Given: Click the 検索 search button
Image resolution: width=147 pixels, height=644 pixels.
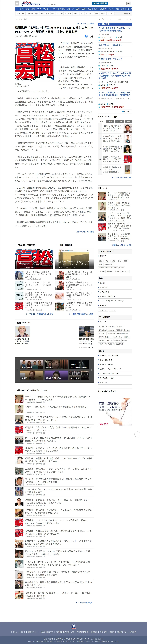Looking at the screenshot, I should tap(129, 4).
